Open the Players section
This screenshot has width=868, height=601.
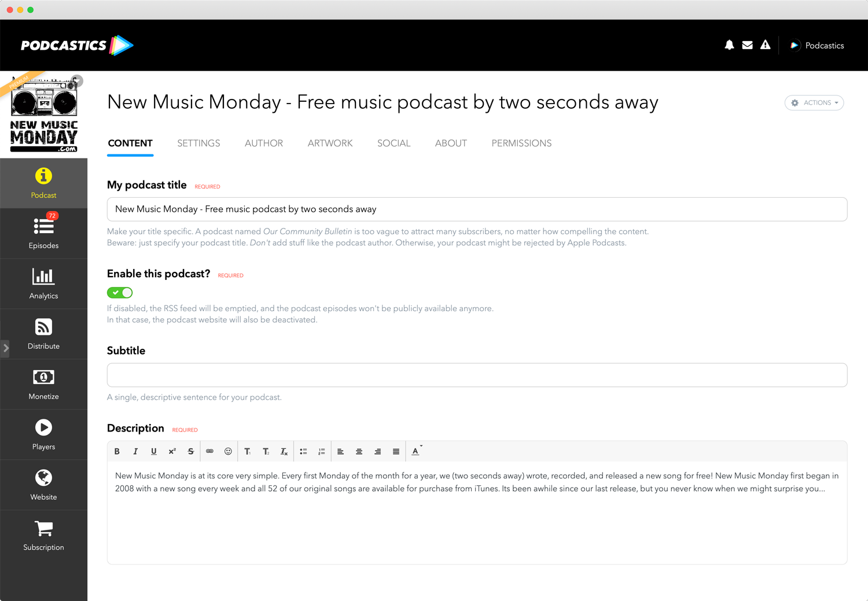pyautogui.click(x=43, y=434)
